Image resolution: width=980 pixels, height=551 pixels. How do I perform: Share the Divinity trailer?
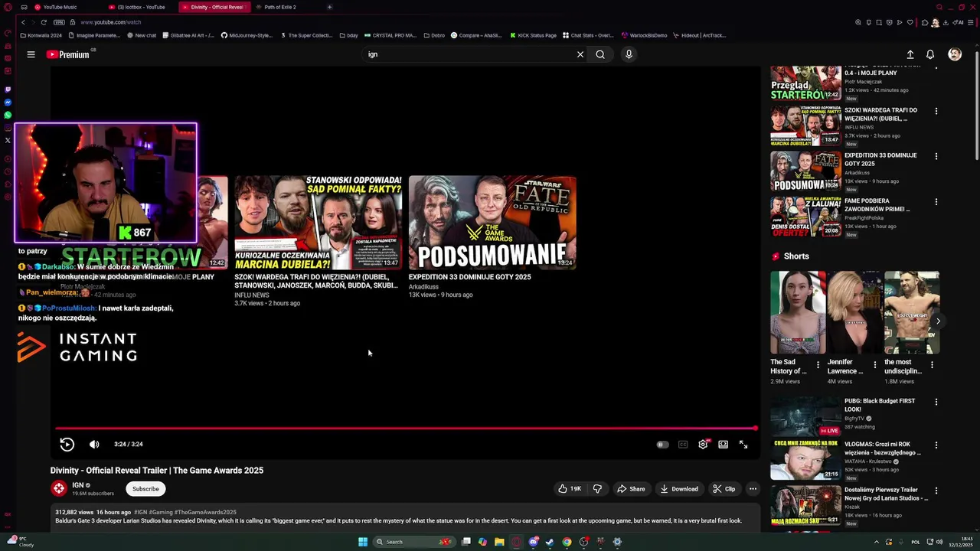click(632, 489)
